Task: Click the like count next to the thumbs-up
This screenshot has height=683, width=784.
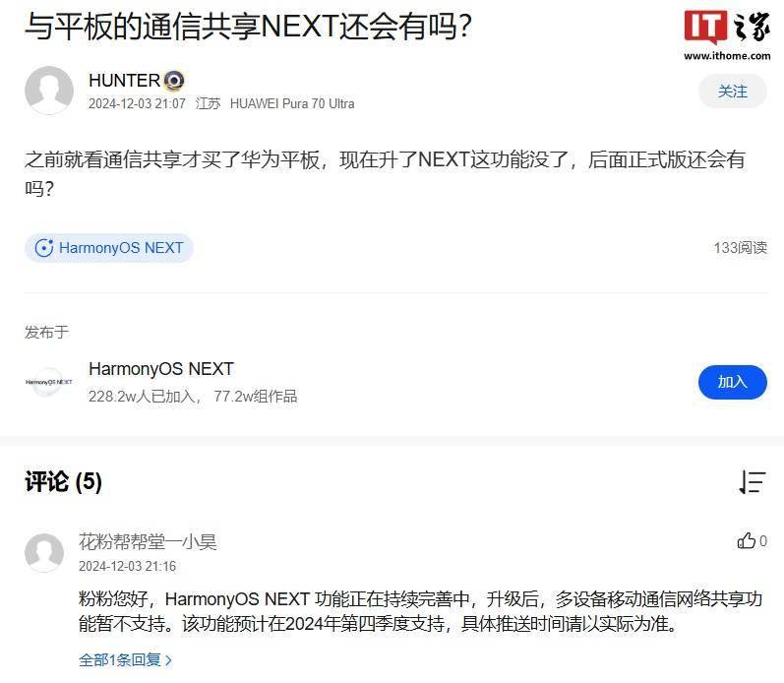Action: point(762,541)
